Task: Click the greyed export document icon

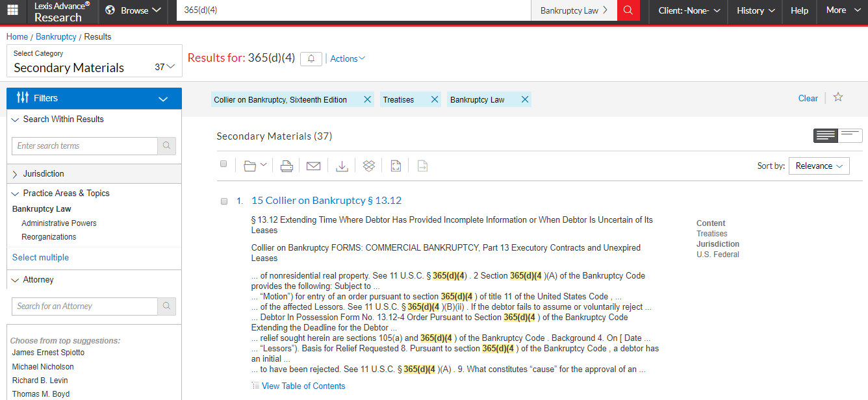Action: tap(422, 166)
